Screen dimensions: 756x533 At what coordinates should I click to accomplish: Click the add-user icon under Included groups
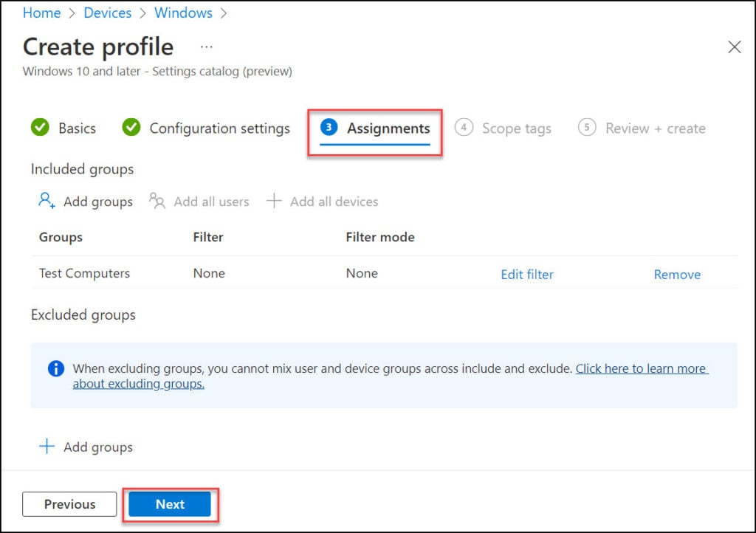pos(47,201)
